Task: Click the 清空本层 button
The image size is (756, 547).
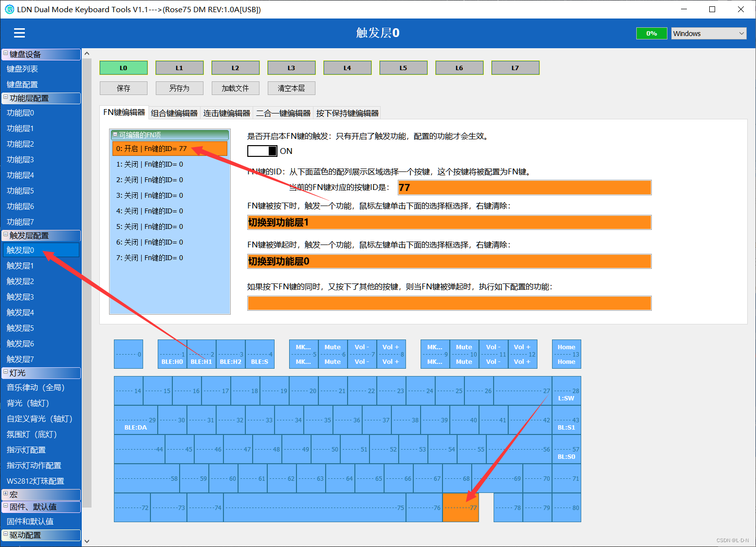Action: (292, 88)
